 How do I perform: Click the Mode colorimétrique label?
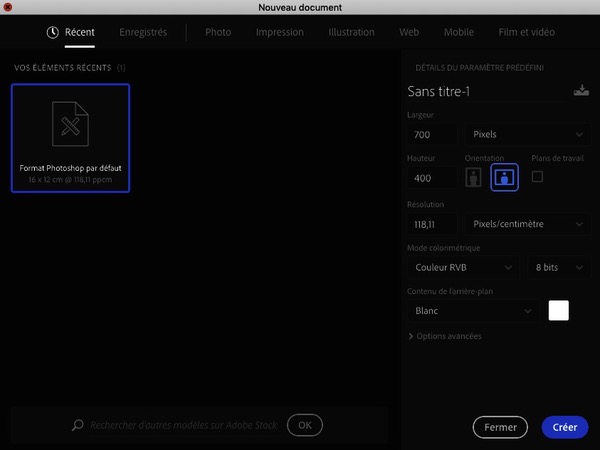443,248
